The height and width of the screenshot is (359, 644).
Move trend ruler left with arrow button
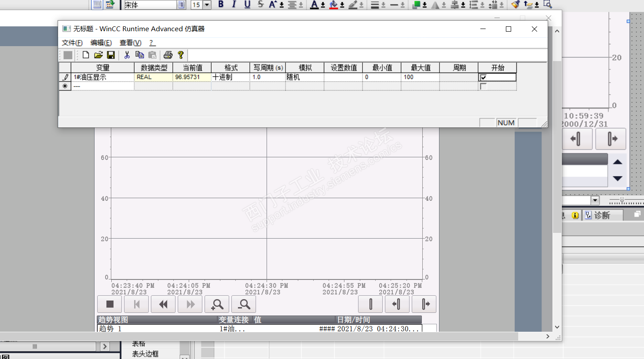397,304
